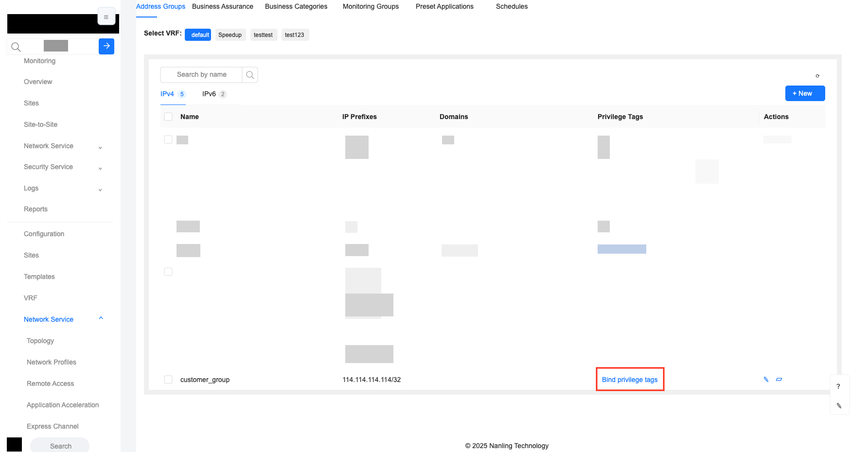Select the test123 VRF

tap(295, 35)
